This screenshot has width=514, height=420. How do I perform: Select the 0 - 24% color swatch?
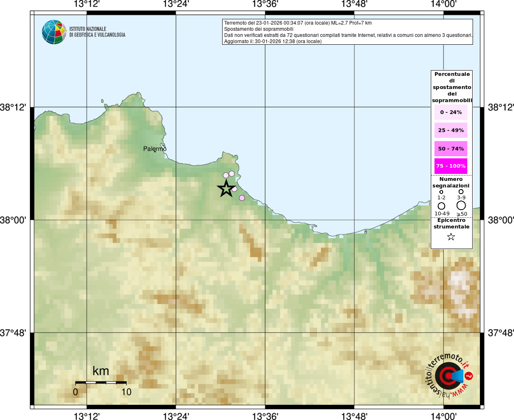(451, 112)
